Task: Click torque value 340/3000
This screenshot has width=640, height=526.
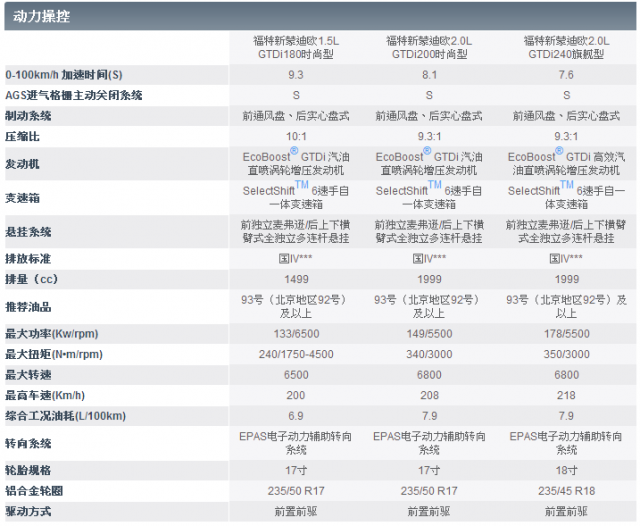Action: coord(429,354)
